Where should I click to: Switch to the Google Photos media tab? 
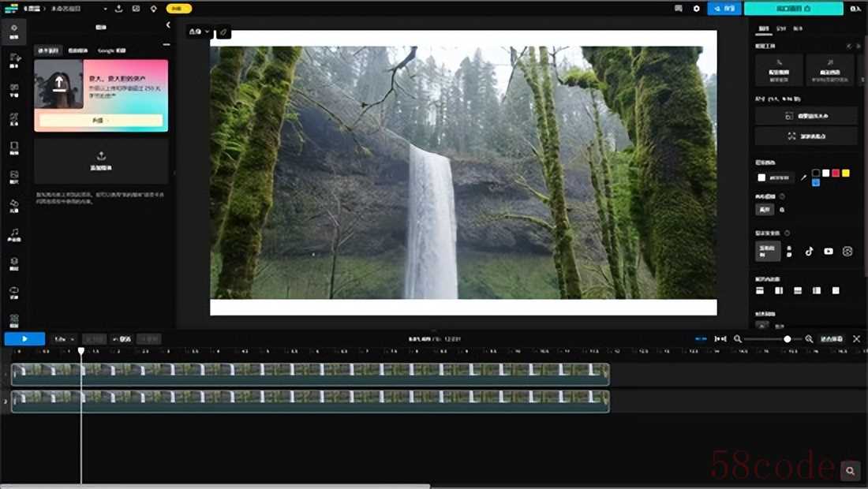[x=111, y=50]
